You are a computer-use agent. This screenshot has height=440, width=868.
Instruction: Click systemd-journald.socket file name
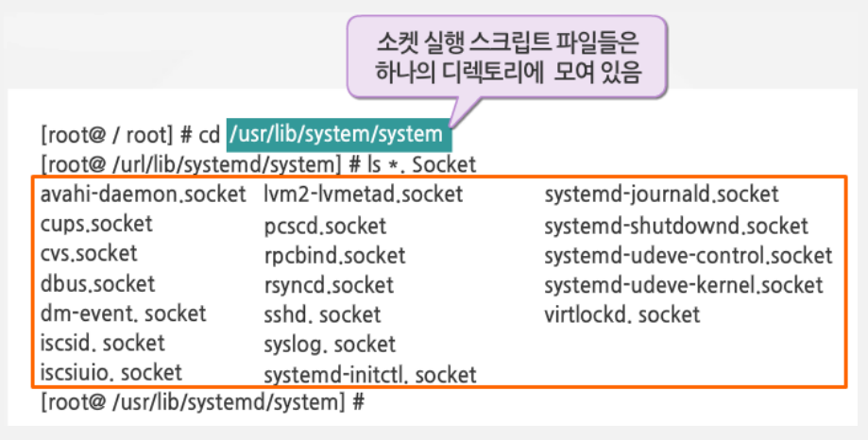click(x=661, y=195)
